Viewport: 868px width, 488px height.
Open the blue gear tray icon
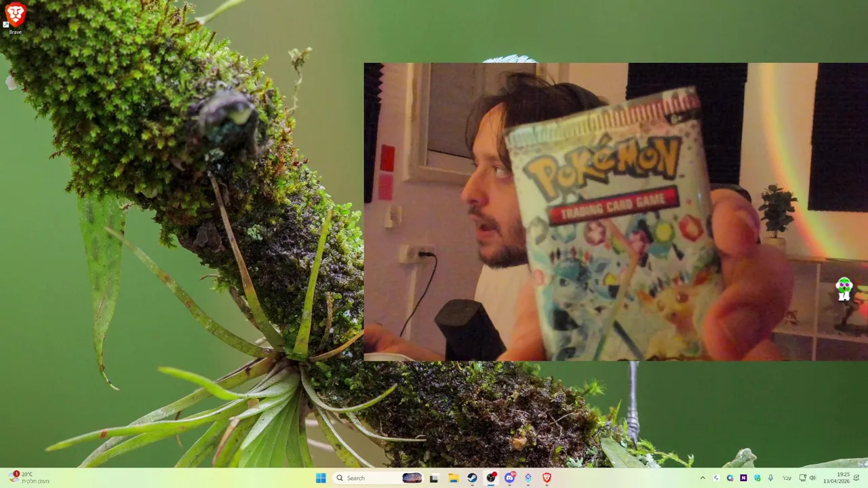click(x=730, y=478)
